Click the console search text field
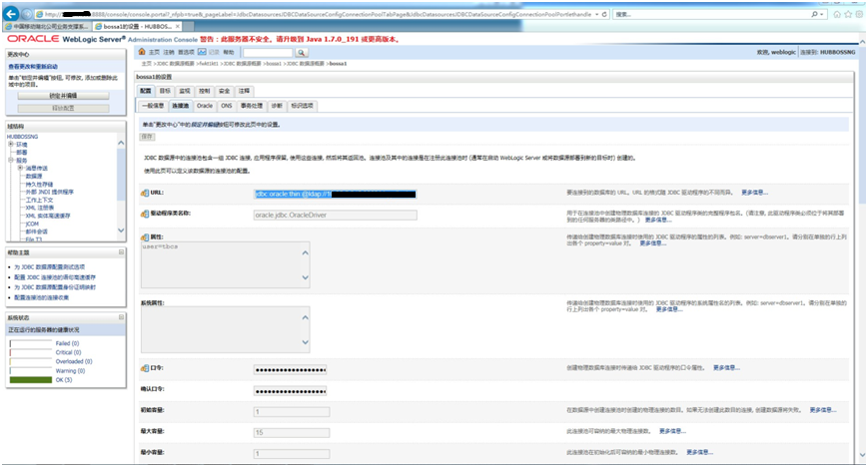The image size is (868, 467). click(x=268, y=53)
